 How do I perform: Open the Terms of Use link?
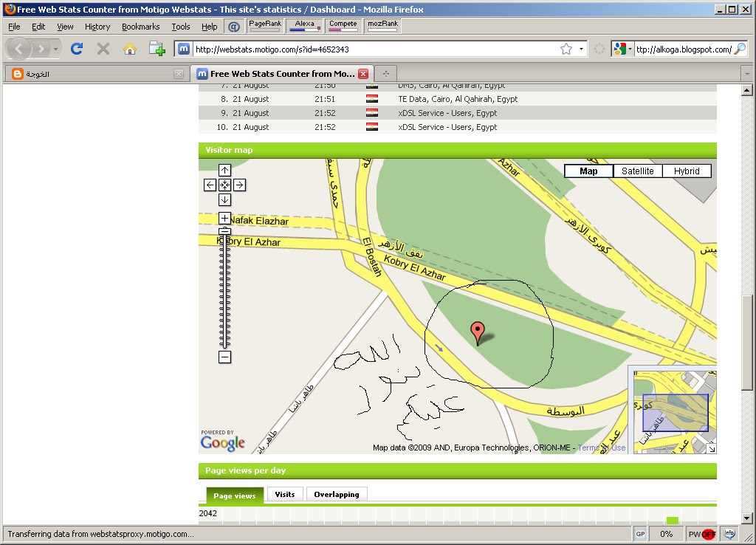tap(601, 448)
